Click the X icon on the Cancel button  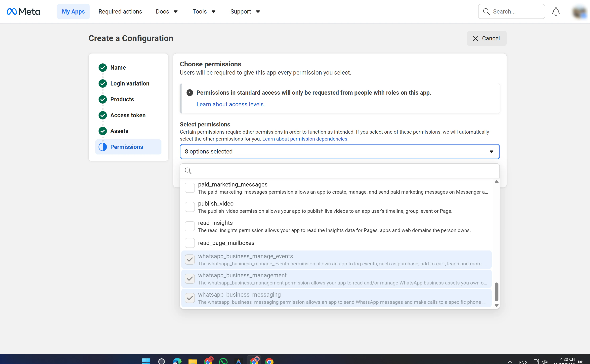click(475, 38)
